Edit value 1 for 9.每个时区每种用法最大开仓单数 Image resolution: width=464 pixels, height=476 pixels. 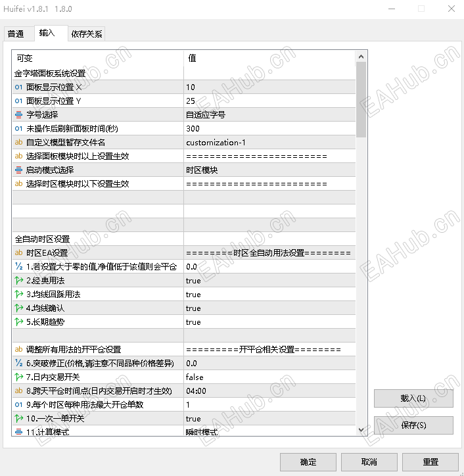click(x=269, y=404)
